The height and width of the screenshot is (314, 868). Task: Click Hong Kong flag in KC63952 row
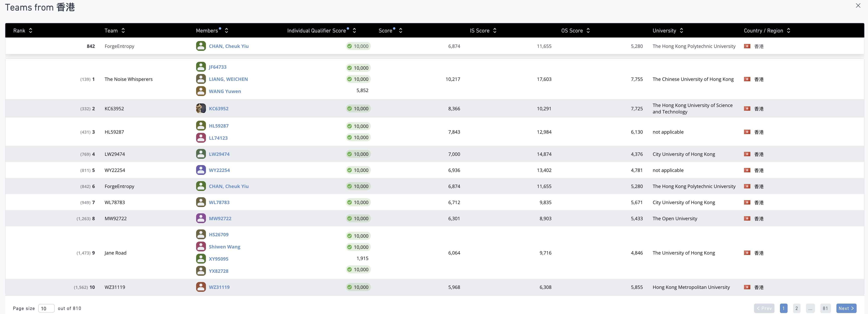pyautogui.click(x=747, y=108)
